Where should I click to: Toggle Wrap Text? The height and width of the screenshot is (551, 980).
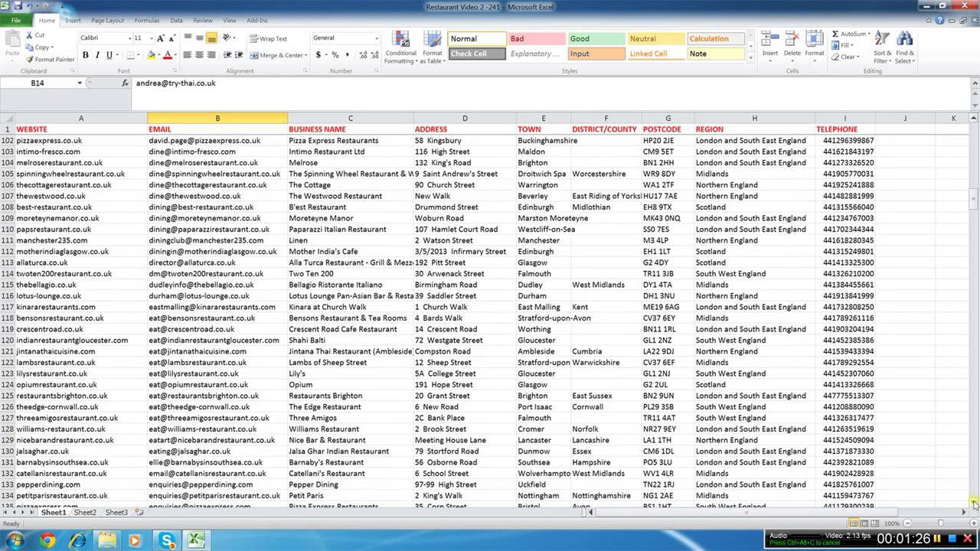pyautogui.click(x=267, y=38)
